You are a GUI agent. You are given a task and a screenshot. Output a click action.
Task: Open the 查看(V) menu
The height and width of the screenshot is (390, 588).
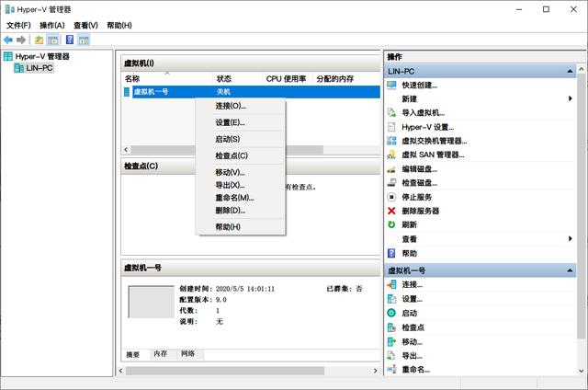[x=85, y=25]
